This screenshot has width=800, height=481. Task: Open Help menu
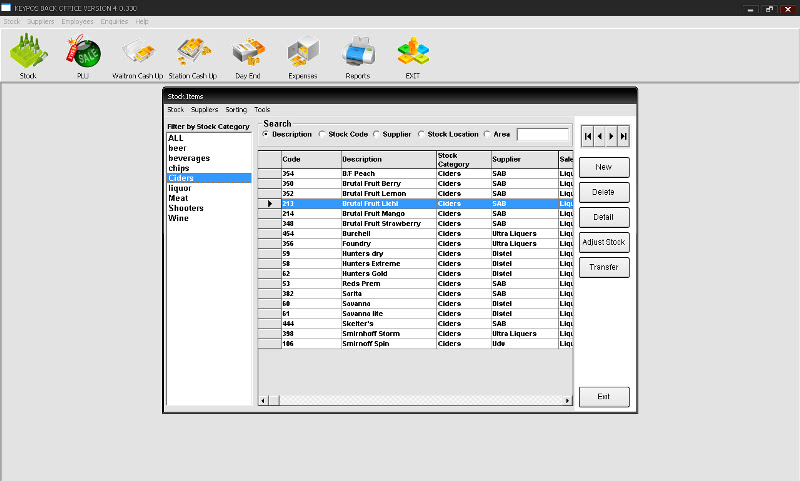[142, 21]
